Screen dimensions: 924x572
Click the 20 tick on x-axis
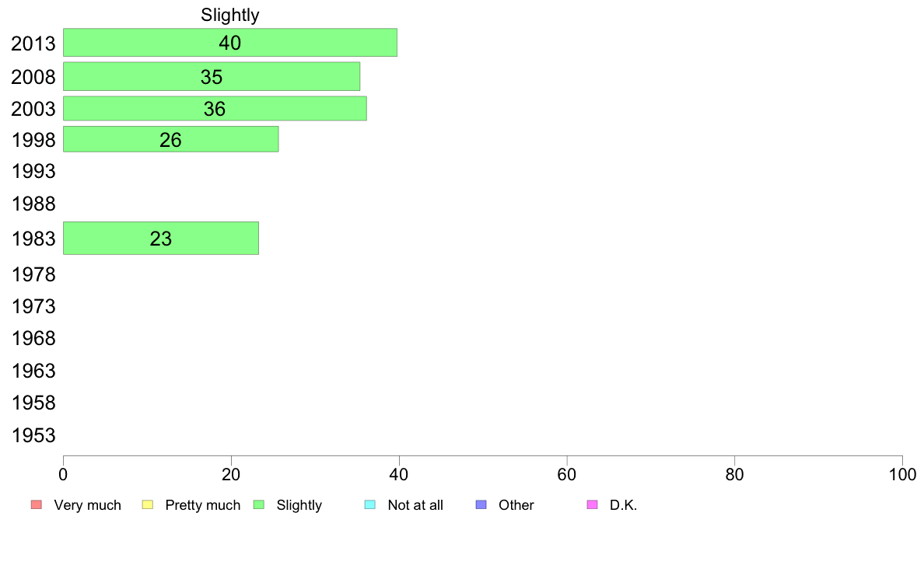[231, 475]
